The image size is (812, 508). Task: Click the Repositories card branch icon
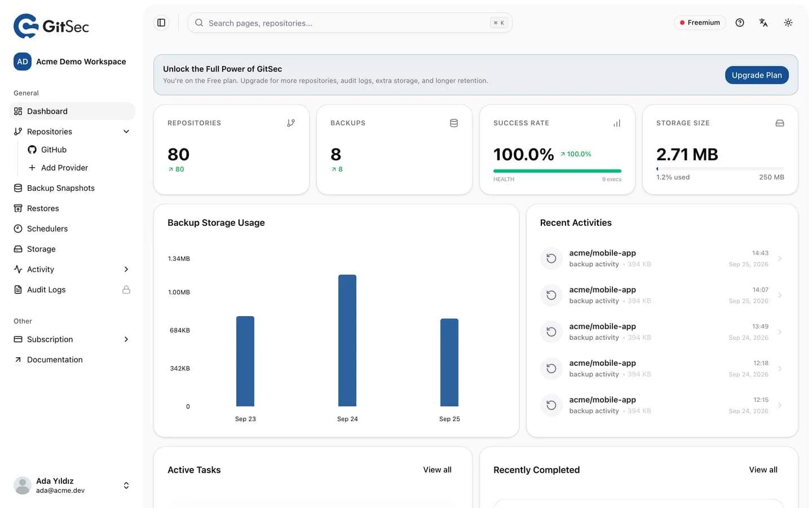click(291, 123)
